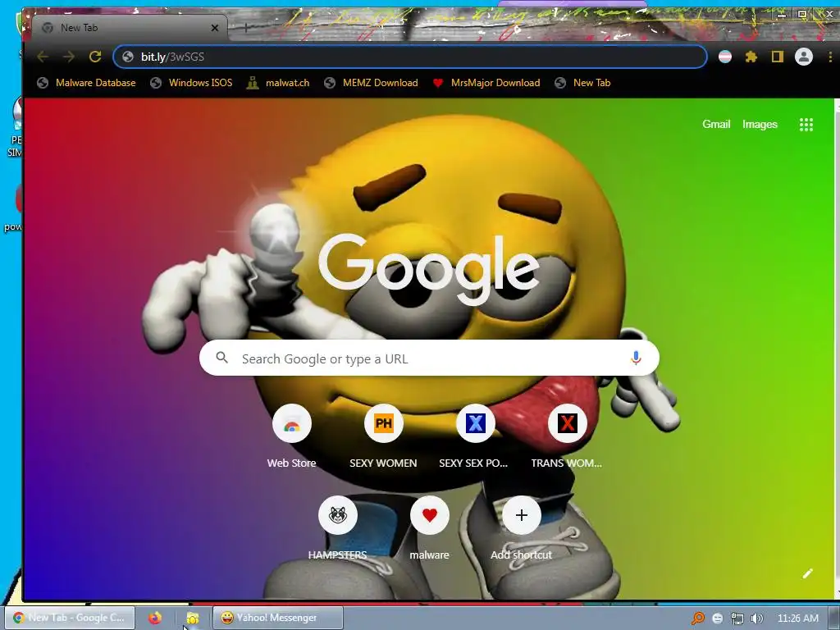Open the malware heart shortcut
The height and width of the screenshot is (630, 840).
430,527
